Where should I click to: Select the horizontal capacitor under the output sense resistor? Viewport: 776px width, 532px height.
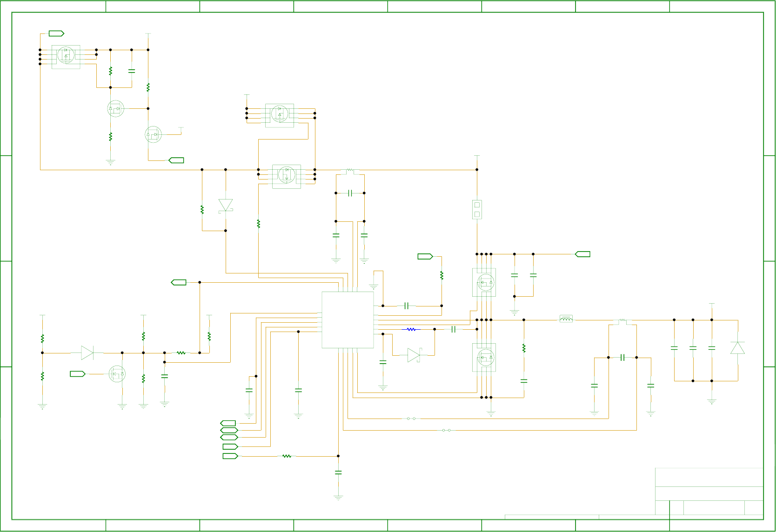click(x=622, y=358)
